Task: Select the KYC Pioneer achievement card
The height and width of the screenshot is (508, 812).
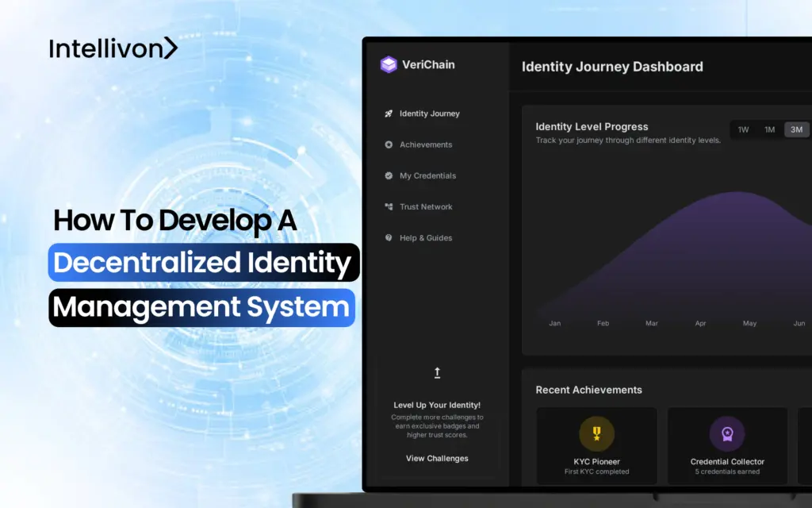Action: (596, 445)
